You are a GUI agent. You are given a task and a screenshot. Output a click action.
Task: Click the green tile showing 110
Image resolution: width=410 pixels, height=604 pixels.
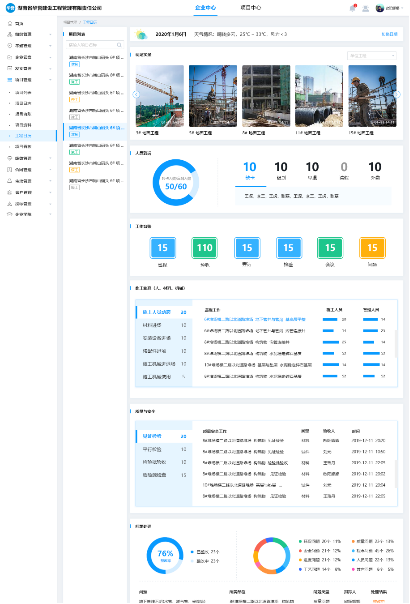pyautogui.click(x=205, y=248)
